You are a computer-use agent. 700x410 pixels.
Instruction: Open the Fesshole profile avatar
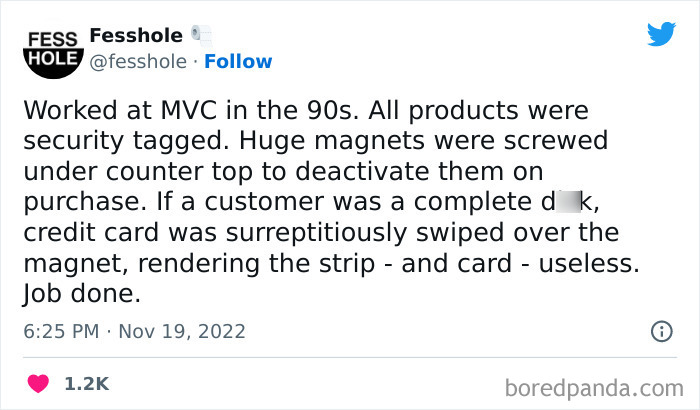(49, 50)
